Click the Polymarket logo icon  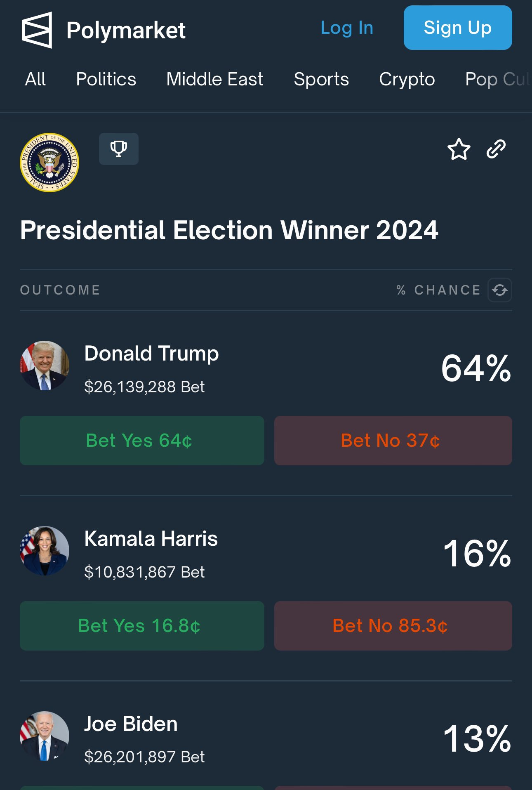37,30
